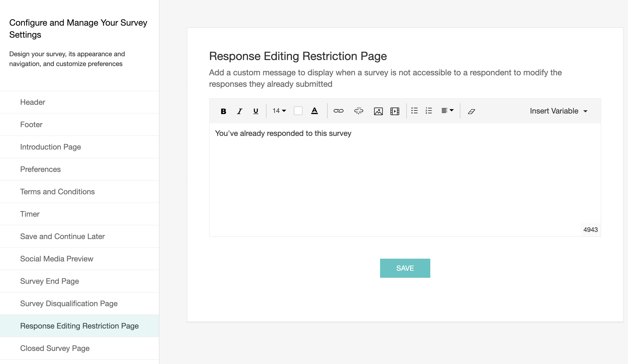The width and height of the screenshot is (628, 364).
Task: Apply numbered list formatting
Action: (x=429, y=111)
